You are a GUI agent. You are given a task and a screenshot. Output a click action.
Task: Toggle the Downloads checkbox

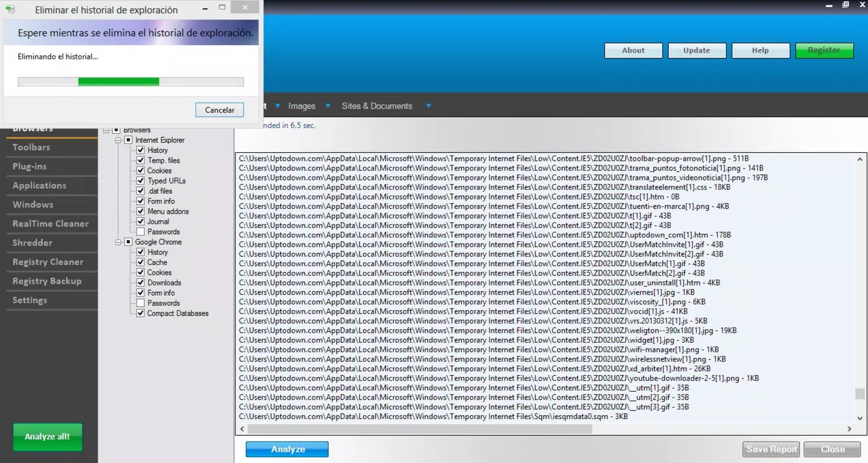(x=140, y=283)
